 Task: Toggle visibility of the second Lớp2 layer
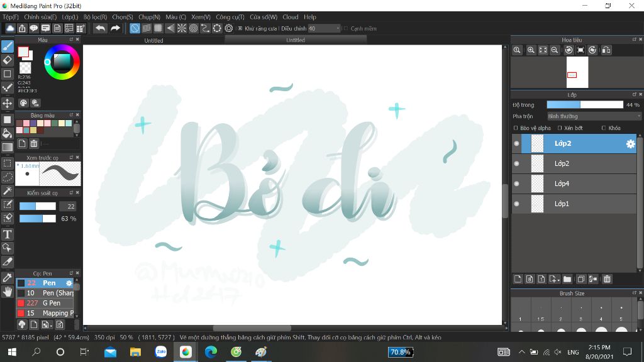point(517,163)
